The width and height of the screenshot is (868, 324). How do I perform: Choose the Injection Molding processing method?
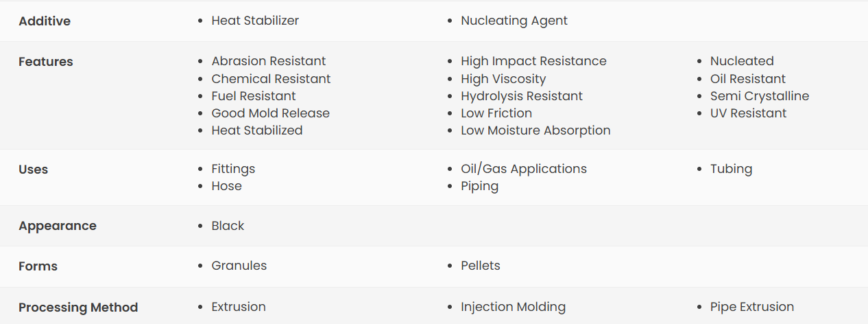pyautogui.click(x=513, y=307)
